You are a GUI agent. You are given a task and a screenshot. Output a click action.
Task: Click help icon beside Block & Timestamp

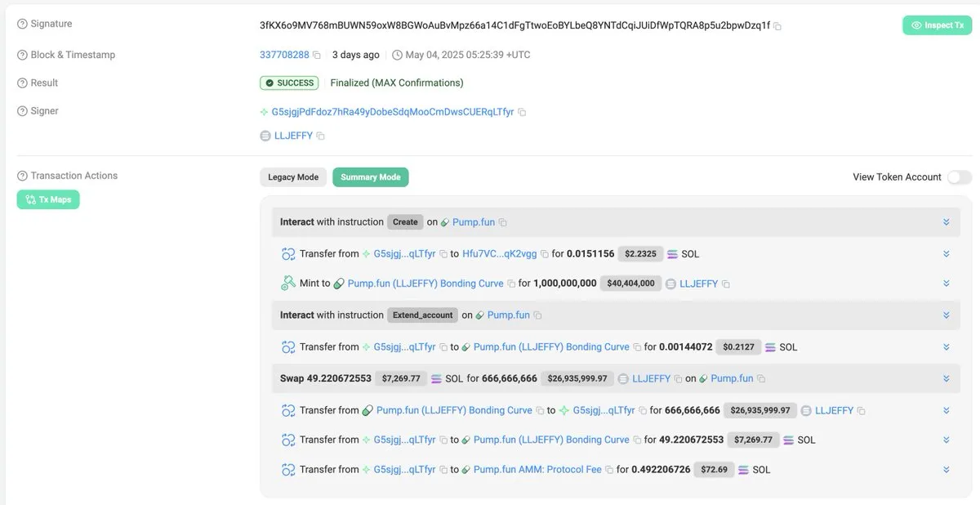[23, 56]
